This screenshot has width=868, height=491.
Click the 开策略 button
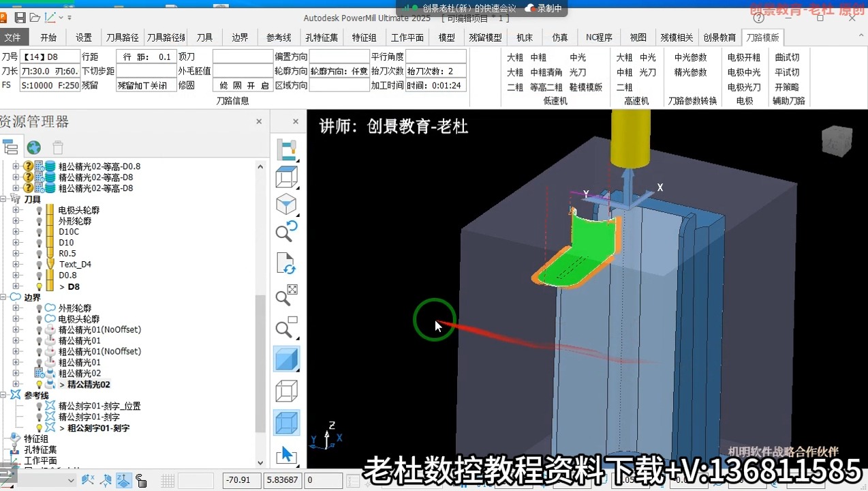(x=787, y=87)
